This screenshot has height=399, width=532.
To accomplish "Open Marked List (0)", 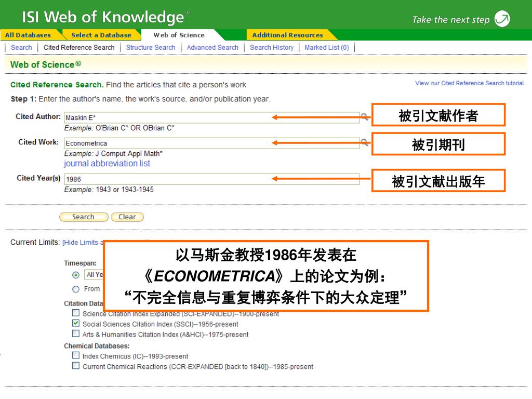I will tap(327, 47).
